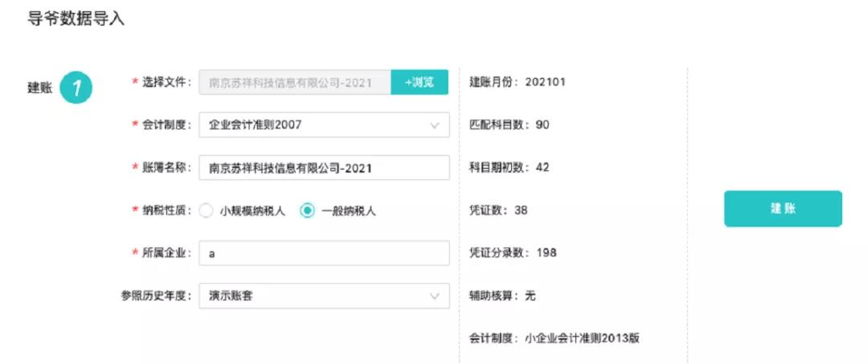
Task: Open the 会计制度 dropdown showing 企业会计准则2007
Action: click(x=323, y=125)
